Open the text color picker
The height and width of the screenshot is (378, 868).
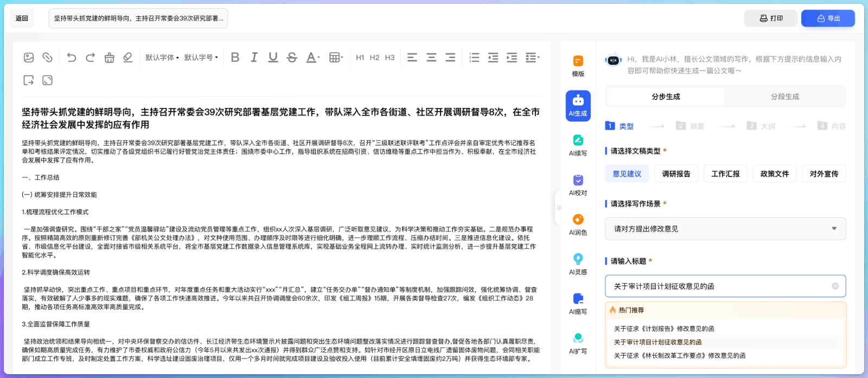[x=312, y=58]
